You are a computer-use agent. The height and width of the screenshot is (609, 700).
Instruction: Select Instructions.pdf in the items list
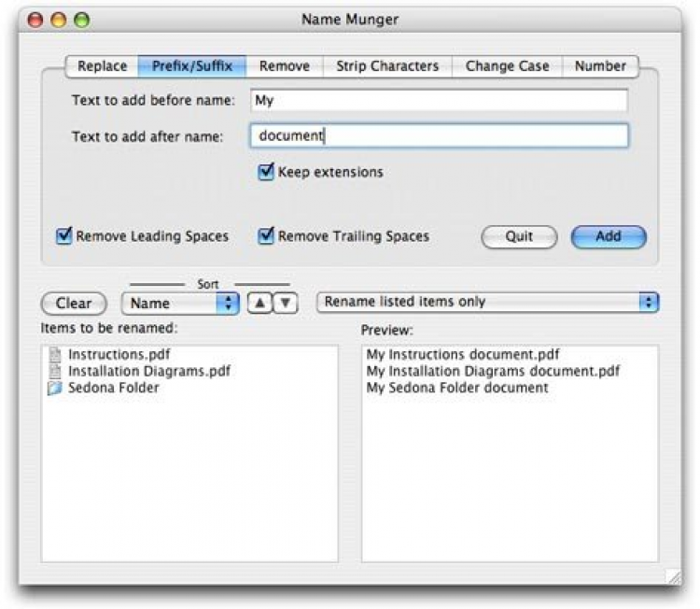tap(119, 355)
